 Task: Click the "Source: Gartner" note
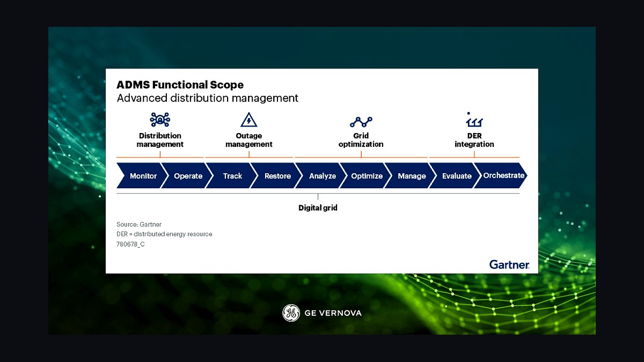coord(139,224)
